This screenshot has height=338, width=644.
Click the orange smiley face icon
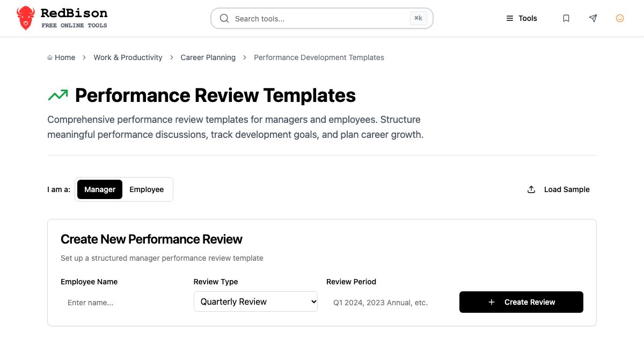pos(620,18)
